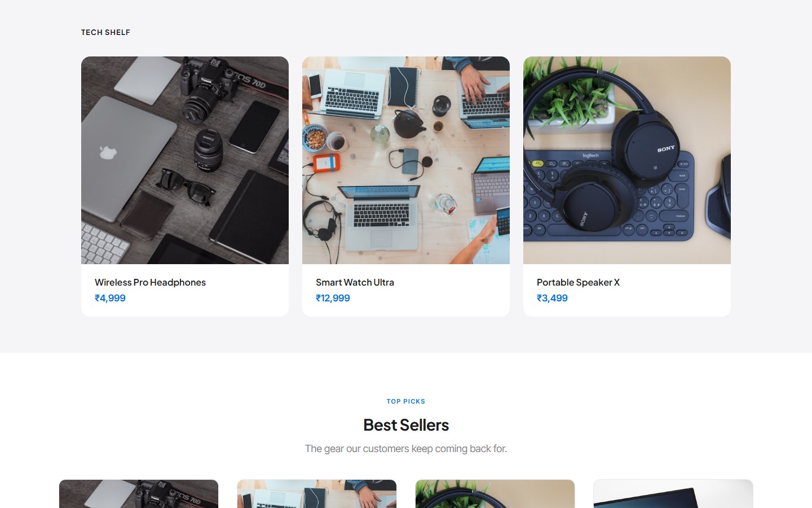Click the Portable Speaker X title
Screen dimensions: 812x508
(x=578, y=282)
